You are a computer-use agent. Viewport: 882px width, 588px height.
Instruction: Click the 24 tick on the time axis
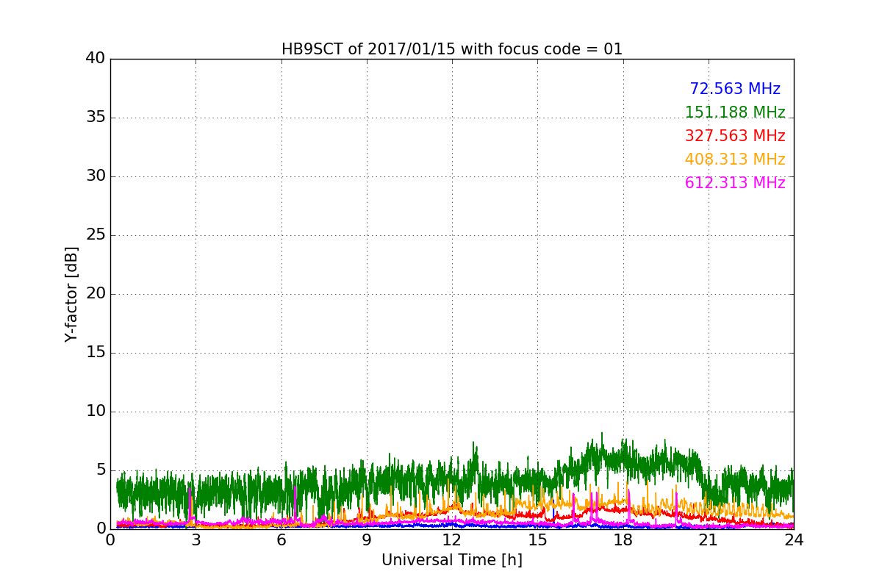[x=794, y=539]
